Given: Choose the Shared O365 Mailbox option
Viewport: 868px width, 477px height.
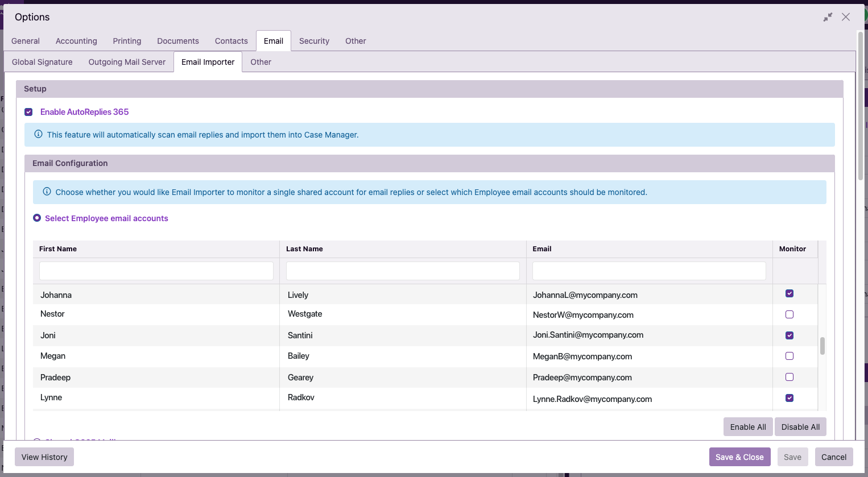Looking at the screenshot, I should pos(37,441).
